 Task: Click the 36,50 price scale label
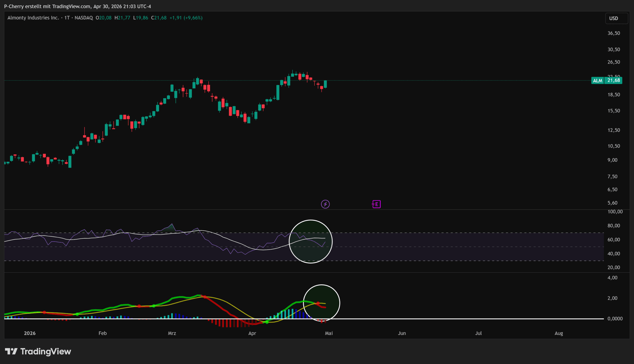(614, 33)
